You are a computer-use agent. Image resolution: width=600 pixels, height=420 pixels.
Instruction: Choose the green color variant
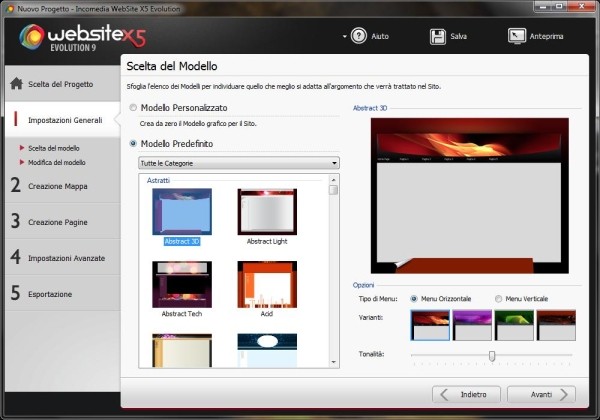[x=514, y=325]
